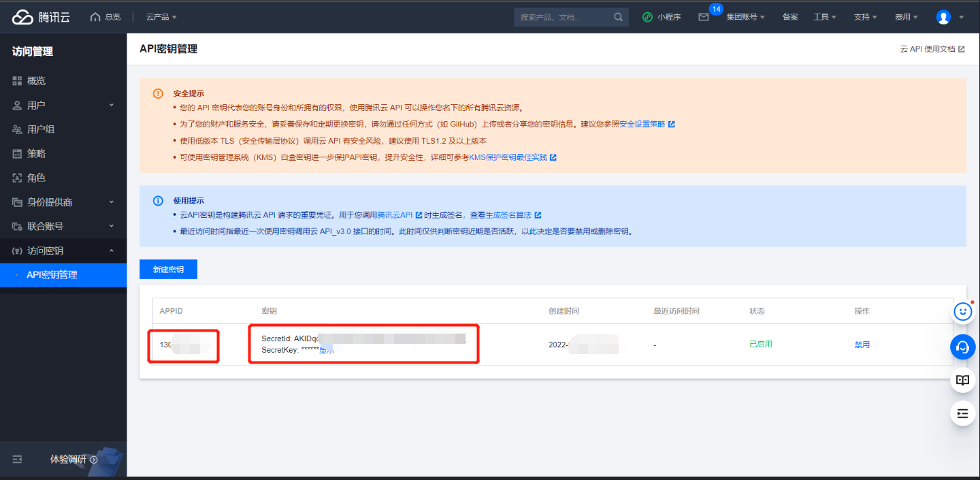This screenshot has height=480, width=980.
Task: Expand 联合账号 sidebar section
Action: [63, 226]
